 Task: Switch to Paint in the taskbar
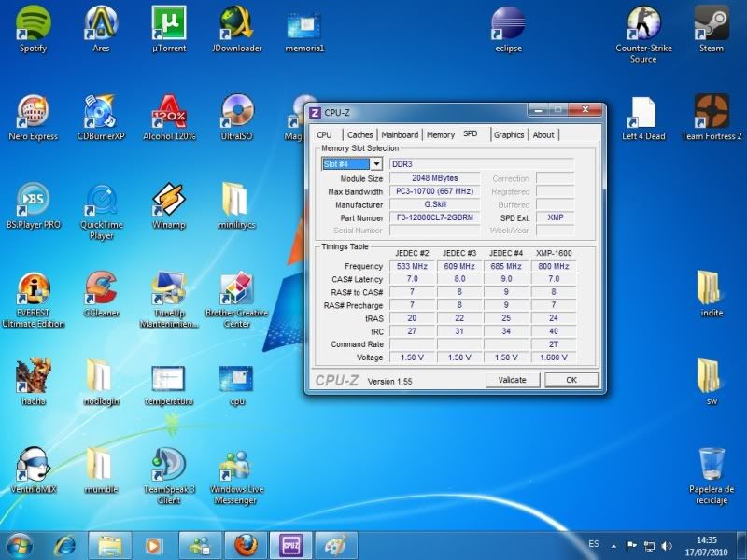[336, 546]
